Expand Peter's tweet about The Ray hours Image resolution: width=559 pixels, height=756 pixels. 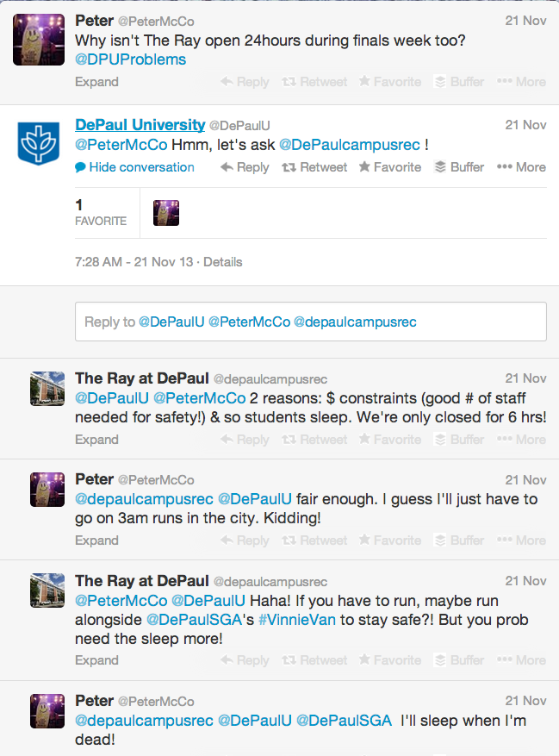[x=96, y=82]
